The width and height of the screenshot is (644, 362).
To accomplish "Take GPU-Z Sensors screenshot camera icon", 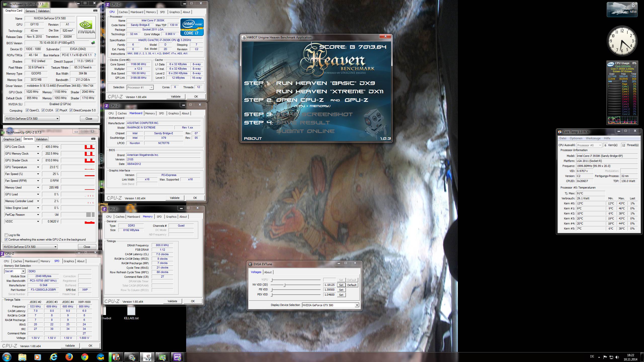I will click(93, 139).
